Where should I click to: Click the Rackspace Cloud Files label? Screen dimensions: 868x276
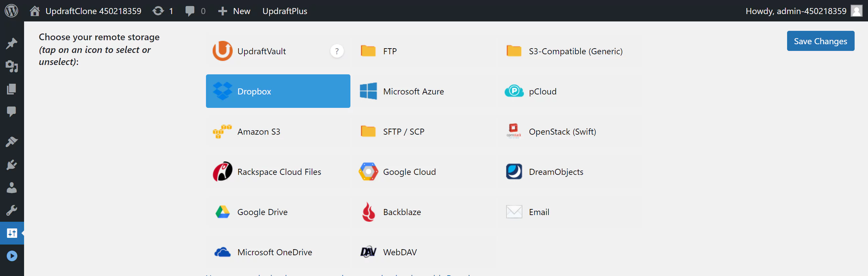279,172
